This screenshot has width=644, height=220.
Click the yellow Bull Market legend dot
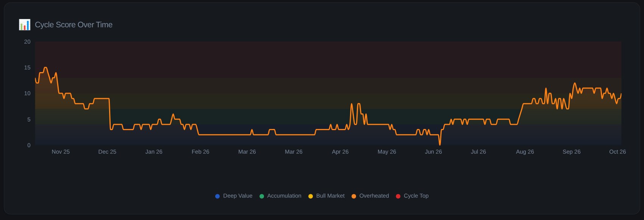(311, 196)
